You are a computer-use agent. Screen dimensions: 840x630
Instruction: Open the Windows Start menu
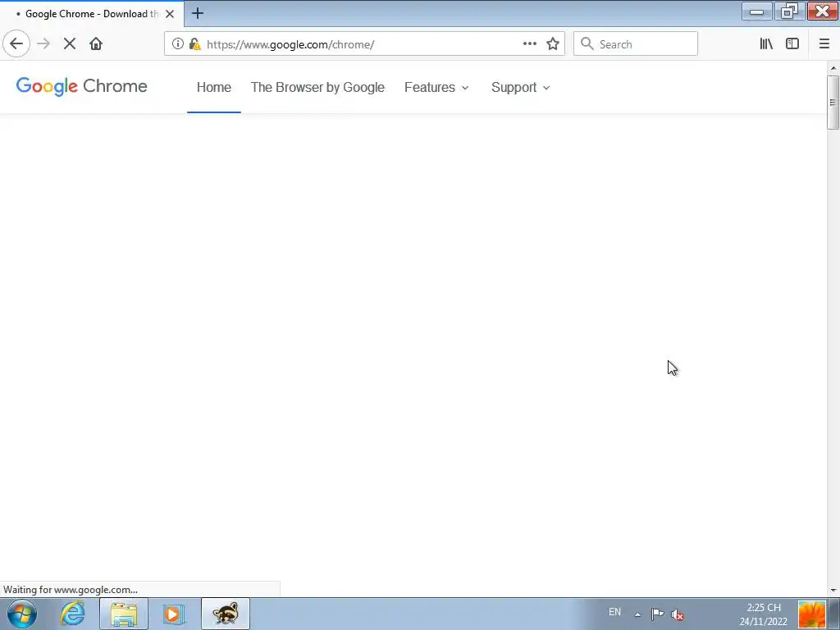click(x=22, y=614)
